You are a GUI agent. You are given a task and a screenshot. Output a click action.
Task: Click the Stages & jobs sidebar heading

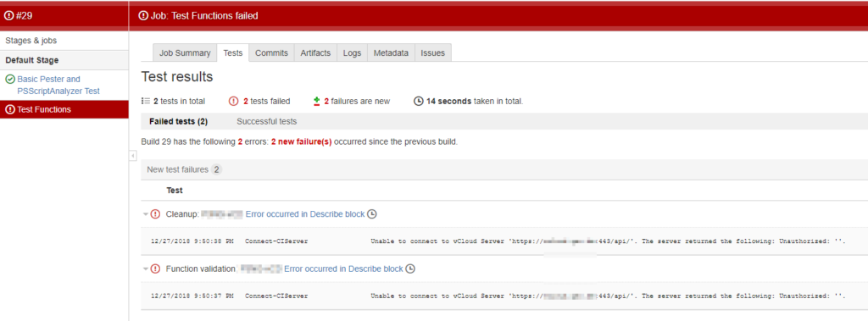point(31,41)
